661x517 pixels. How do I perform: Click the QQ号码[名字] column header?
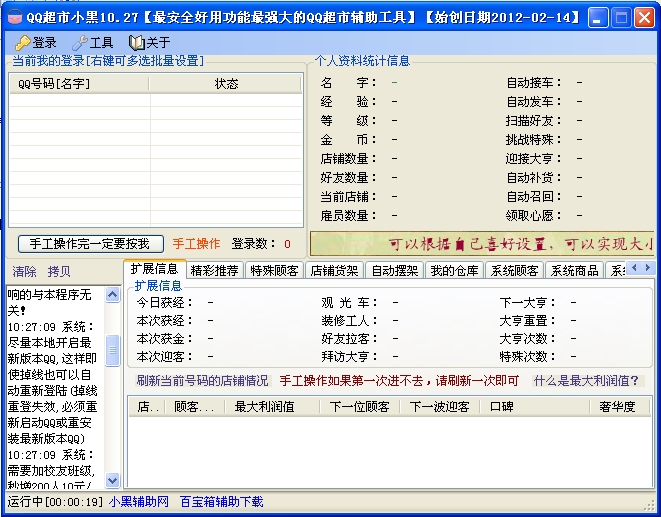point(80,83)
